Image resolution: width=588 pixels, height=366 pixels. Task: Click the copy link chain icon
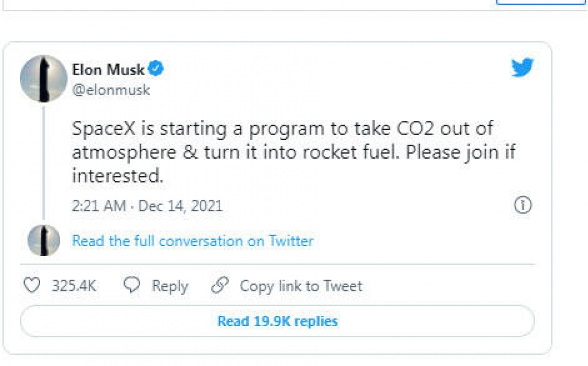click(219, 286)
